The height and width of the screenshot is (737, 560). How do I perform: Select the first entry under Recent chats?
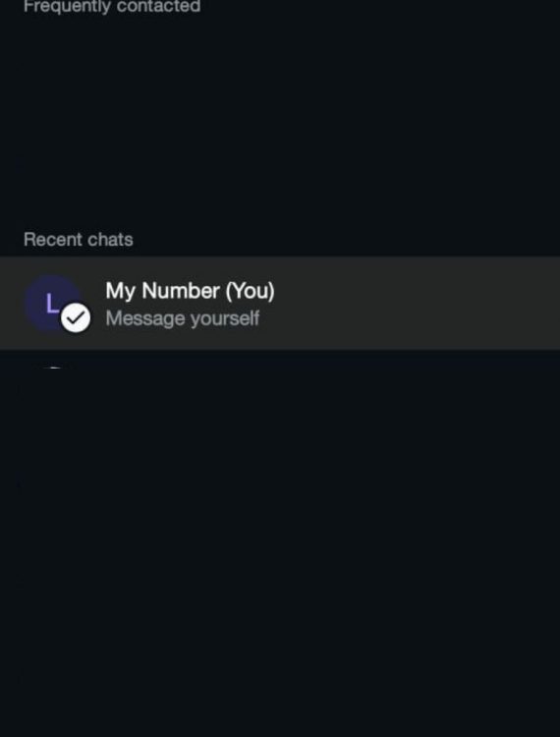click(280, 304)
